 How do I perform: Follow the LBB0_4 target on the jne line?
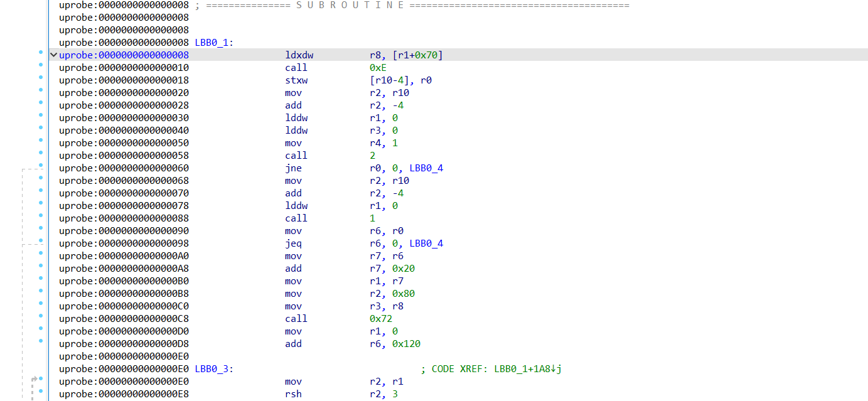(x=426, y=168)
